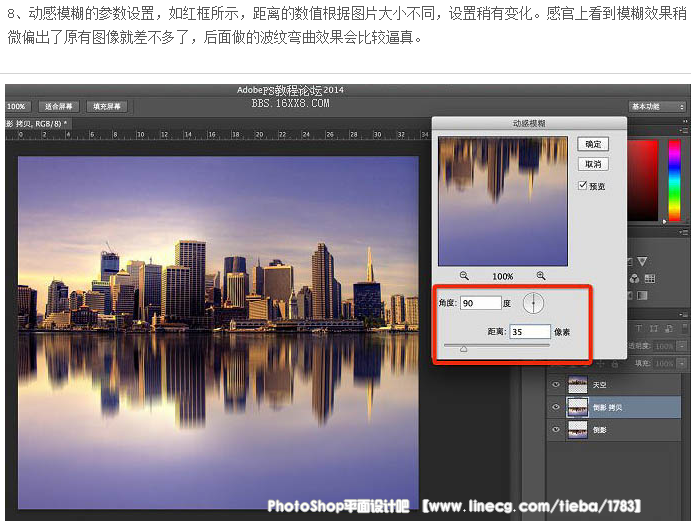Click the fill value field in Layers panel
691x523 pixels.
pyautogui.click(x=664, y=364)
